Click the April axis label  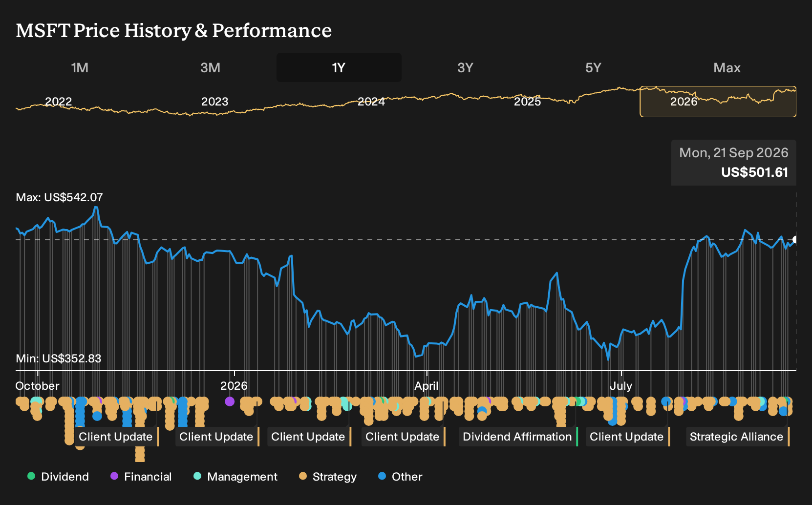[427, 386]
